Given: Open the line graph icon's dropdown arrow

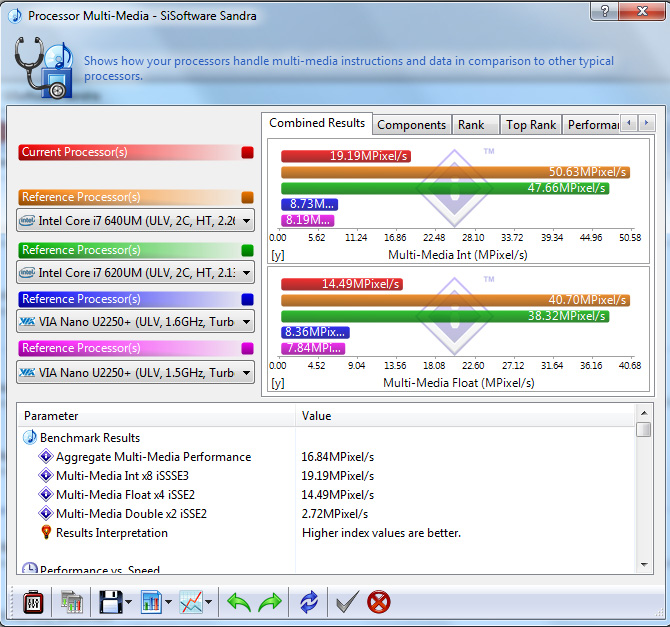Looking at the screenshot, I should click(209, 602).
